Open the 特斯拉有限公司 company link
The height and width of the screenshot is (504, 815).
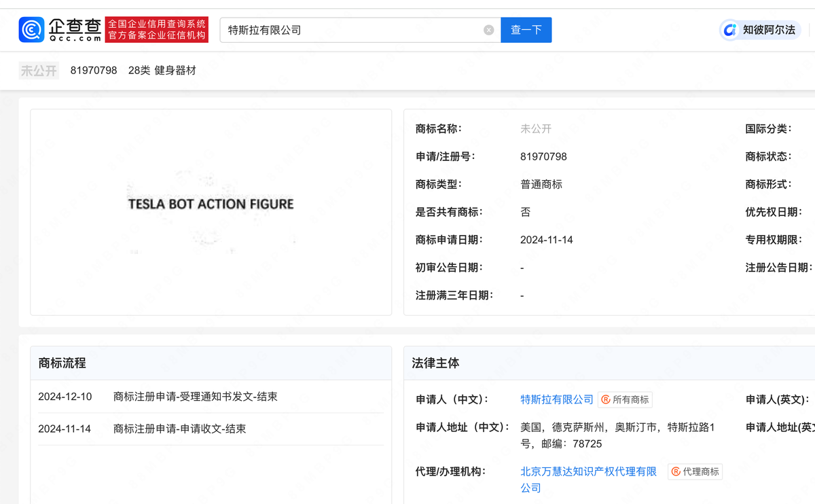(x=556, y=399)
